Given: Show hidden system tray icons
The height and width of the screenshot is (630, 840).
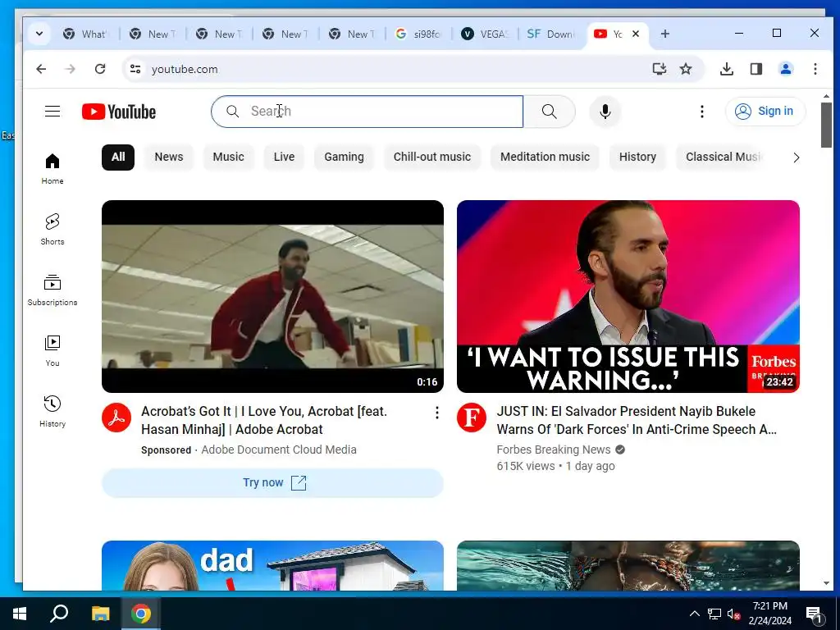Looking at the screenshot, I should 694,614.
